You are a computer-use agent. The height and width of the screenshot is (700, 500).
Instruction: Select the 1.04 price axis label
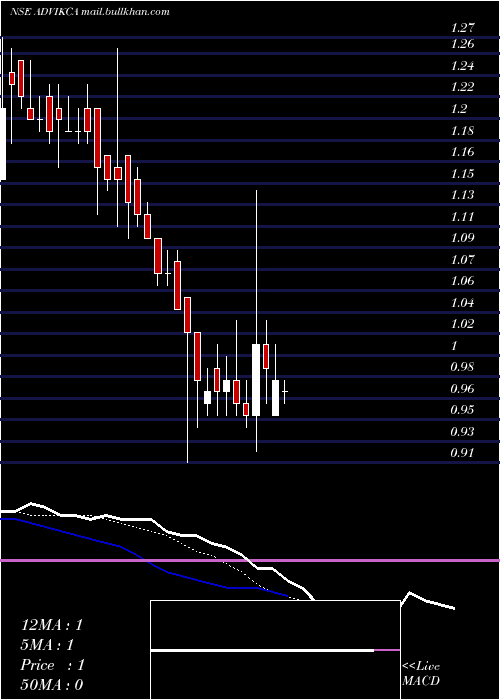(x=463, y=303)
